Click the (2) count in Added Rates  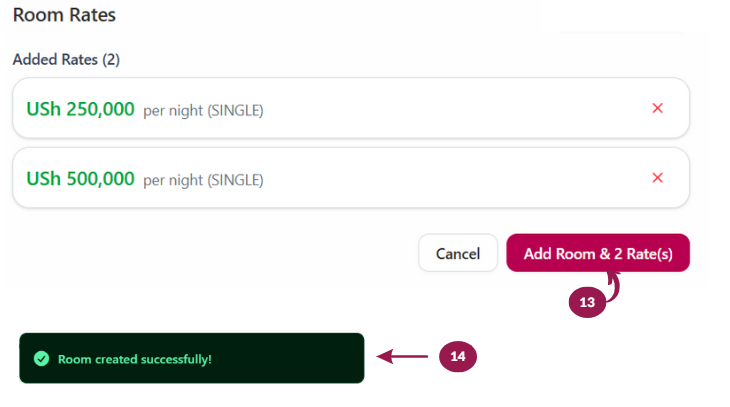click(x=111, y=59)
